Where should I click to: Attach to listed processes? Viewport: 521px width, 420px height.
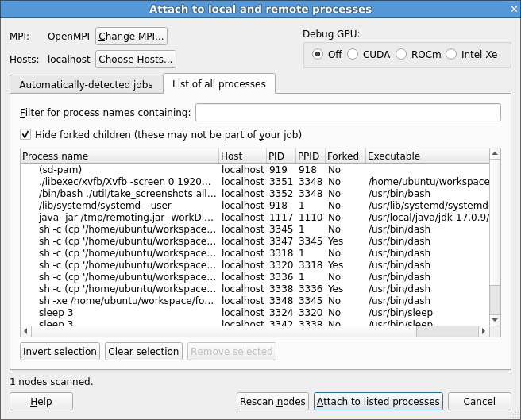378,402
